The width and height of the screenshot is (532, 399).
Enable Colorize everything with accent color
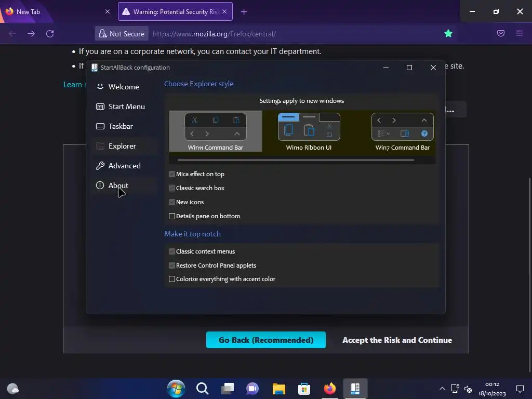tap(171, 279)
